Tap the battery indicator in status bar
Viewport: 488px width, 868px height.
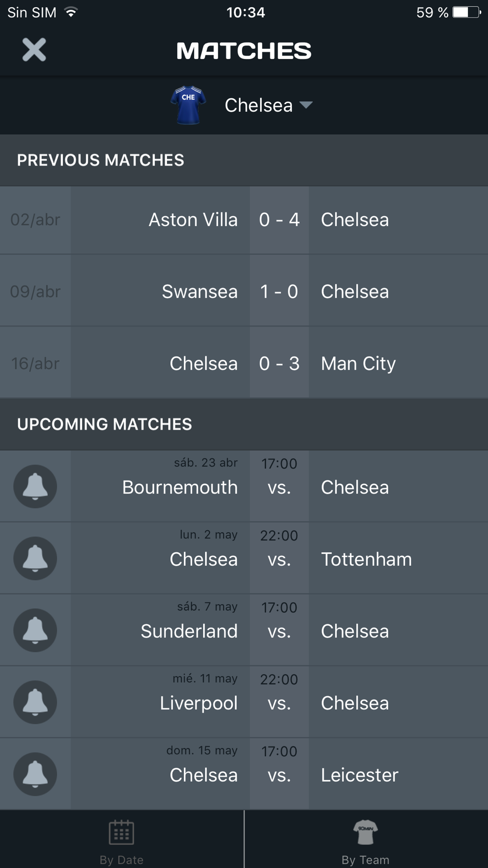pos(467,12)
